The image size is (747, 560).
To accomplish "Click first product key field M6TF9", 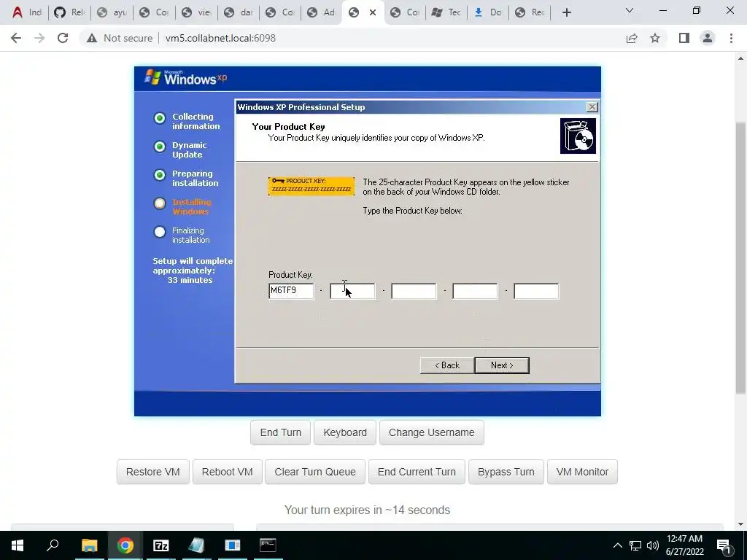I will click(291, 291).
